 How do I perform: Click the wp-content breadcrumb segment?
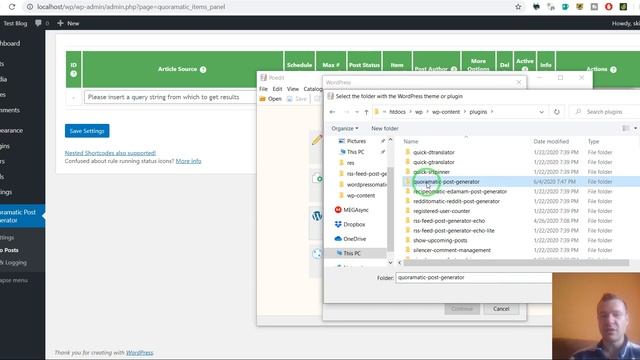pyautogui.click(x=446, y=112)
